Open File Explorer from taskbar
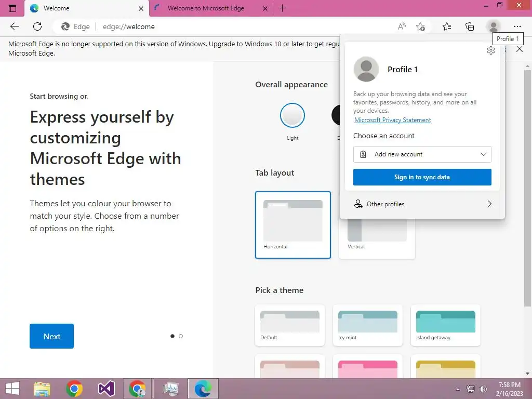The width and height of the screenshot is (532, 399). tap(42, 389)
